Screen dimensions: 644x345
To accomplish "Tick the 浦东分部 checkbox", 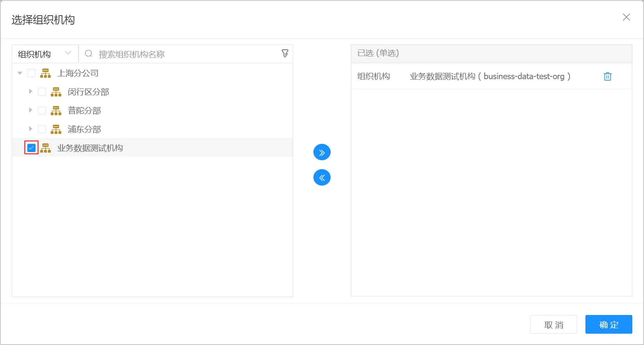I will pos(42,129).
